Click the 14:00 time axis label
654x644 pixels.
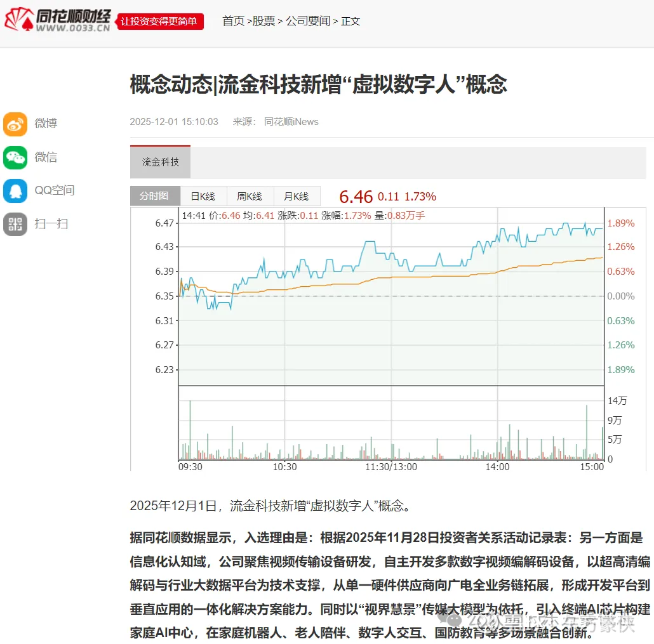498,467
